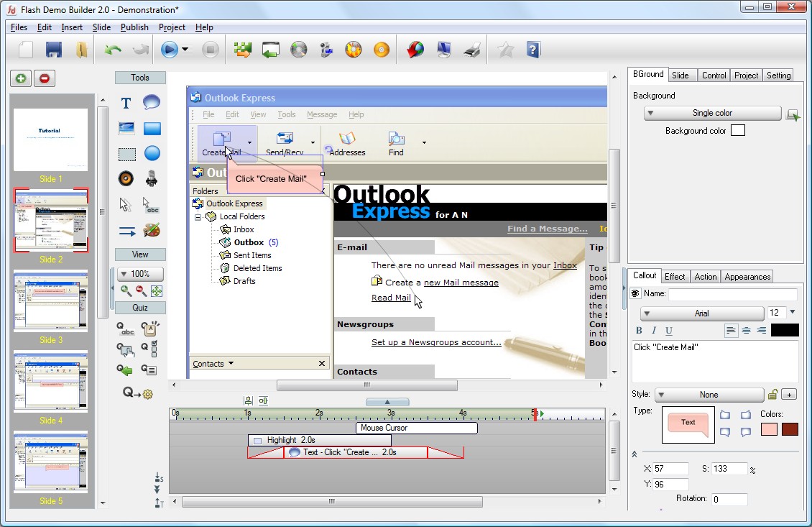Open the Publish menu
The width and height of the screenshot is (812, 527).
coord(134,27)
